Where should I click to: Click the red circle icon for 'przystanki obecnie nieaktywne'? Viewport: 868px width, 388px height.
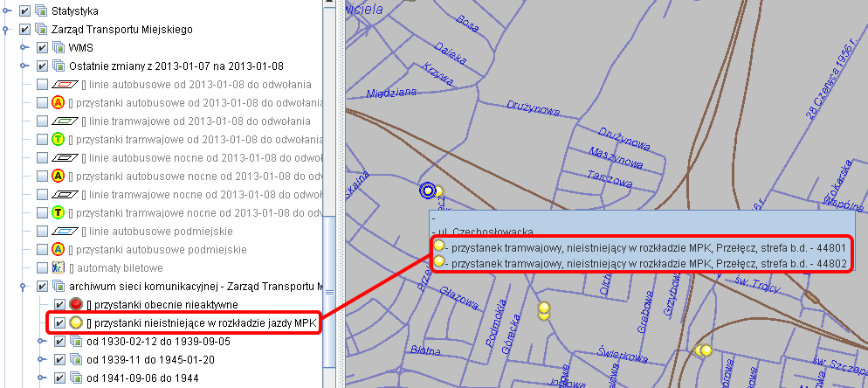[76, 304]
